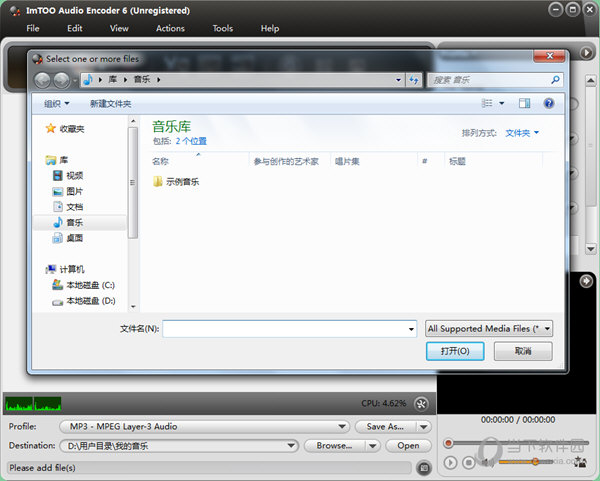Click the speaker mute icon
Image resolution: width=600 pixels, height=481 pixels.
(x=487, y=463)
